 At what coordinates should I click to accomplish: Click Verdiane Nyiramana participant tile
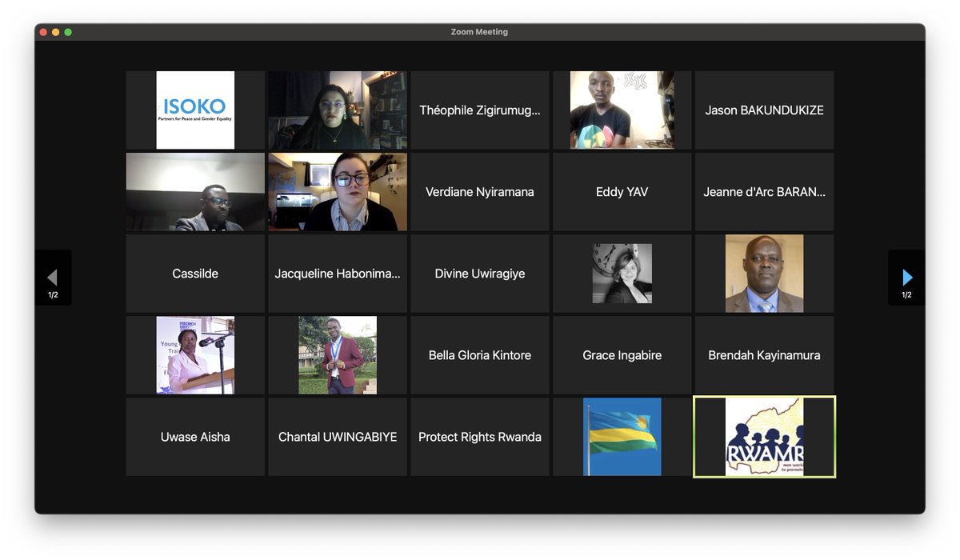[x=480, y=192]
